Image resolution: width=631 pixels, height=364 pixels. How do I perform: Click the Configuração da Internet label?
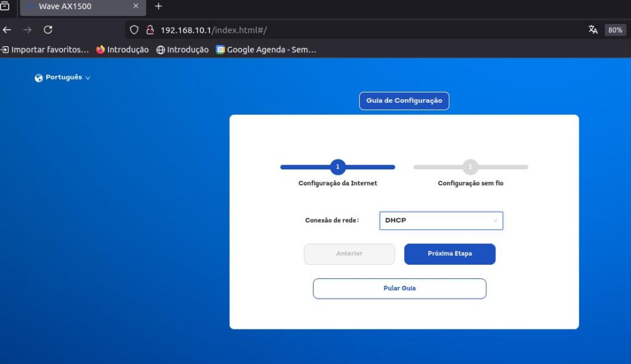pyautogui.click(x=338, y=183)
